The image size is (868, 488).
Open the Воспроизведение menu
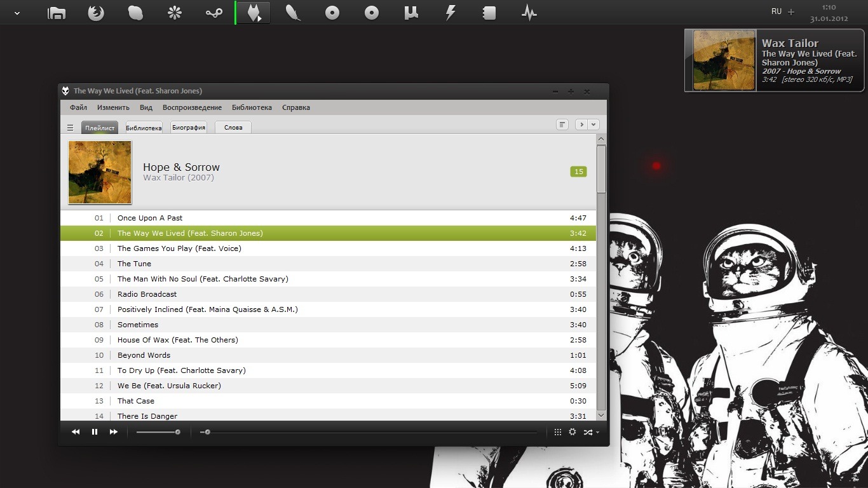192,107
